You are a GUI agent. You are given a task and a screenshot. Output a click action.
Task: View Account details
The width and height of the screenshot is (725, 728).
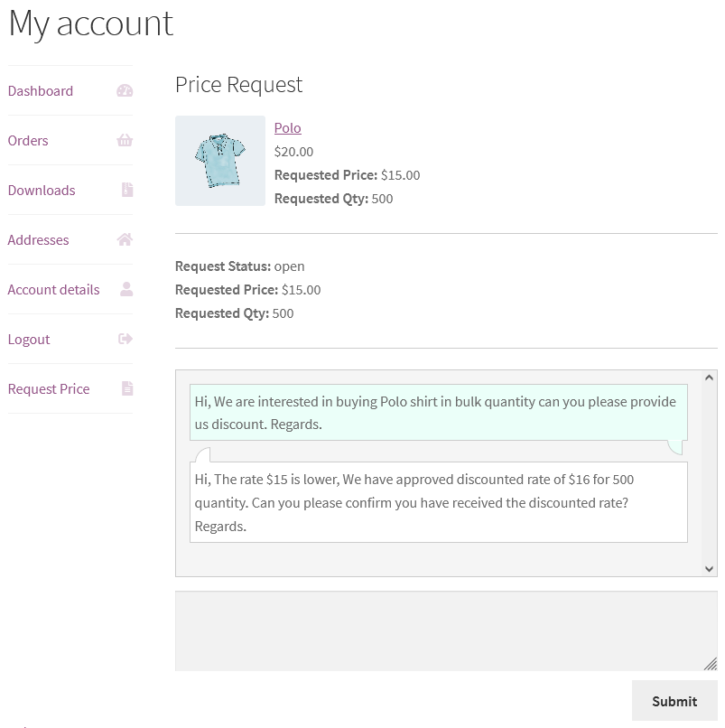pyautogui.click(x=53, y=289)
